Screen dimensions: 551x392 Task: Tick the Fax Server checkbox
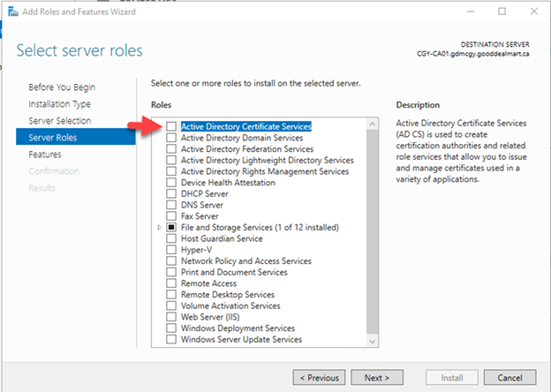pos(171,216)
